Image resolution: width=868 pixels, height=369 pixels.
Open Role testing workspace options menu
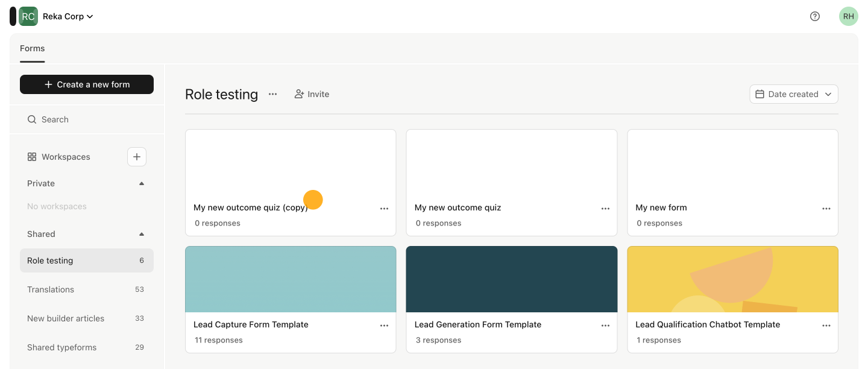click(x=273, y=94)
